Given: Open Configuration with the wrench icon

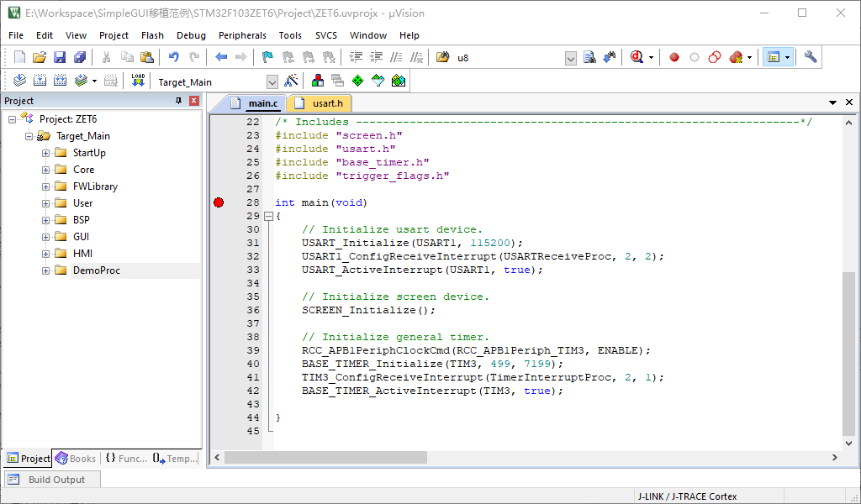Looking at the screenshot, I should tap(811, 57).
